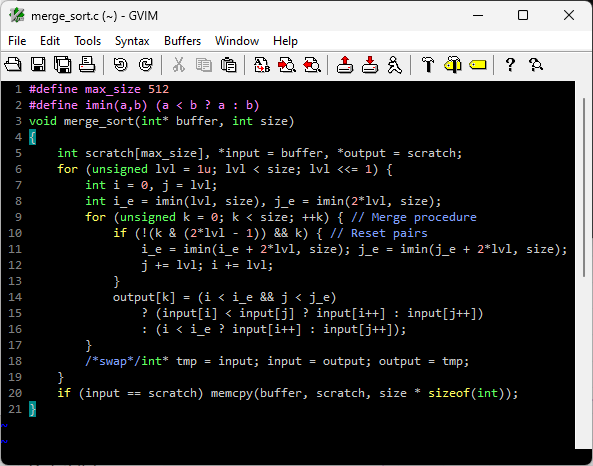Viewport: 593px width, 466px height.
Task: Paste from clipboard icon
Action: point(228,64)
